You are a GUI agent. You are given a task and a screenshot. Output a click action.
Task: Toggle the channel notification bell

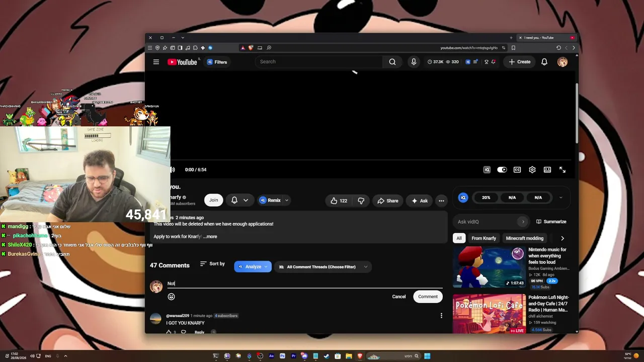pyautogui.click(x=234, y=200)
